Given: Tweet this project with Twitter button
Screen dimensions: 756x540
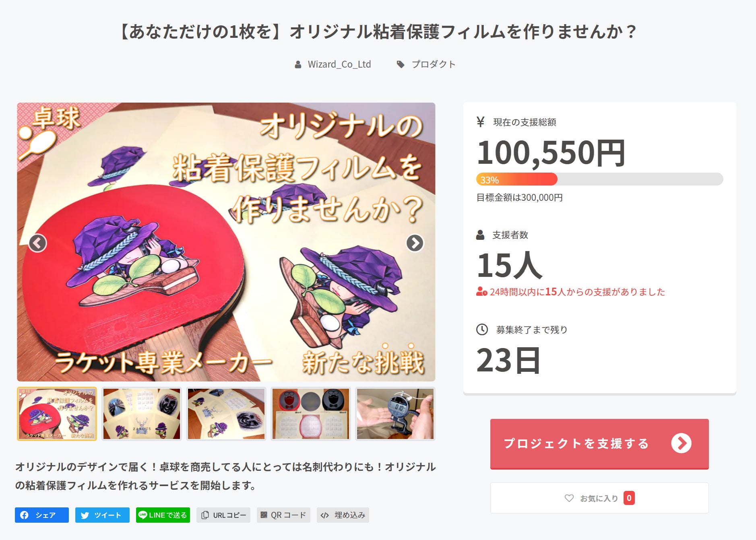Looking at the screenshot, I should [x=102, y=515].
